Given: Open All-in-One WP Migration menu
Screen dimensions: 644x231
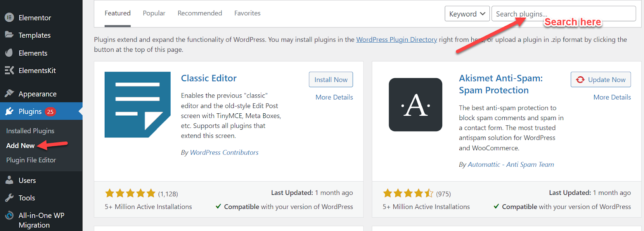Looking at the screenshot, I should [41, 220].
